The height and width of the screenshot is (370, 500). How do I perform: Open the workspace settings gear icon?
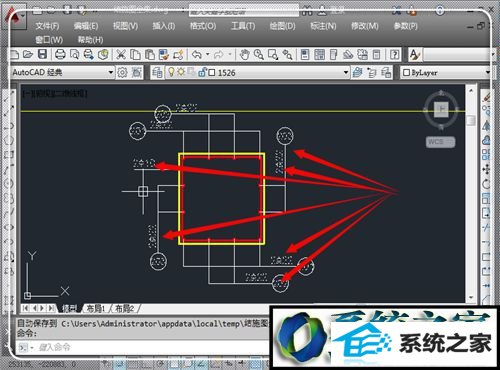click(x=122, y=72)
